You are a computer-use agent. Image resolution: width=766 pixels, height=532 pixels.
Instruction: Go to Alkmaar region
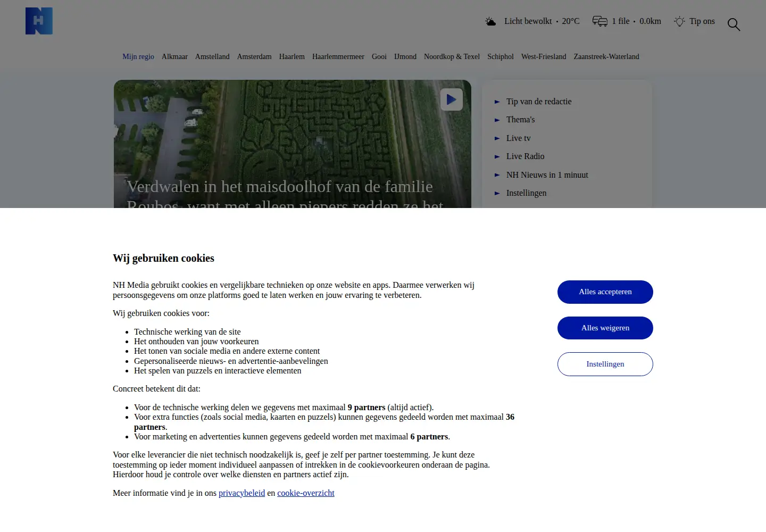[174, 56]
